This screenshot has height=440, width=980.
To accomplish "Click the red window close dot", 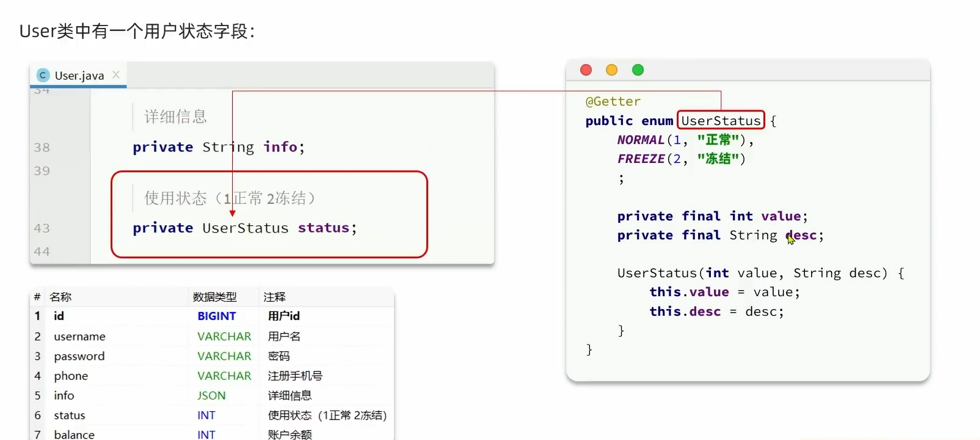I will point(586,70).
